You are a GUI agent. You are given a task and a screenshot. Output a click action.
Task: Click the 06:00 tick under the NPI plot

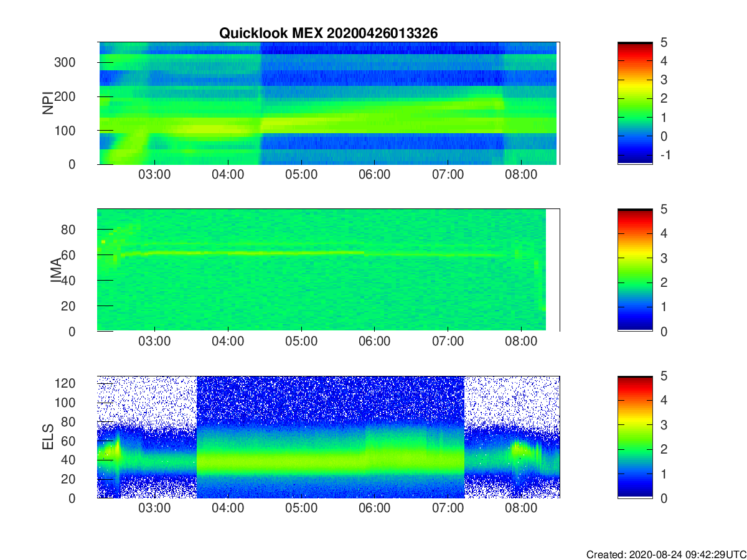point(375,175)
